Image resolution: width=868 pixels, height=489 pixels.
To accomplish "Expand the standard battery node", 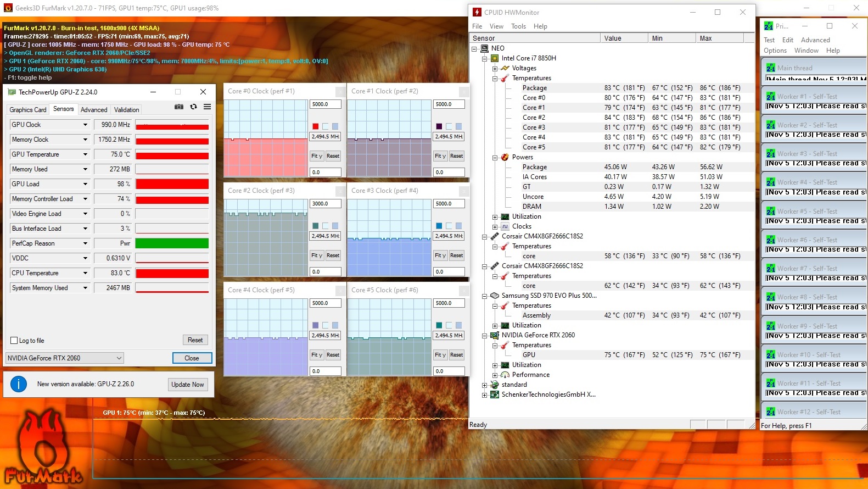I will [485, 385].
